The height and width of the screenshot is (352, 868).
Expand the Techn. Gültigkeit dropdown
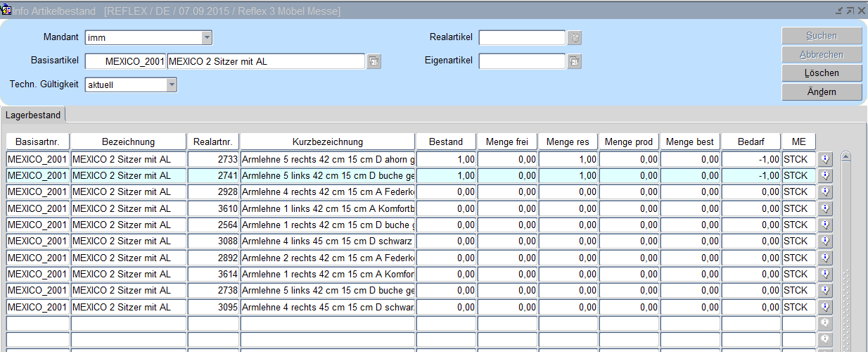[172, 85]
